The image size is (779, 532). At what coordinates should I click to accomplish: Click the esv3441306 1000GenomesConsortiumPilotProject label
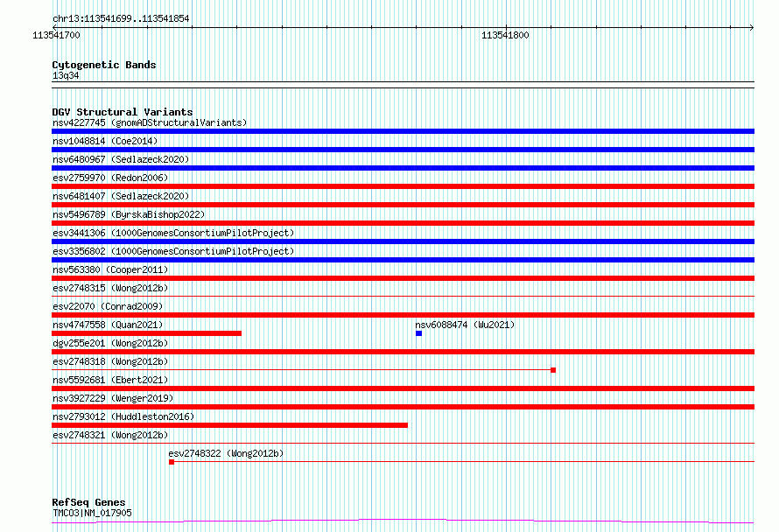click(173, 233)
